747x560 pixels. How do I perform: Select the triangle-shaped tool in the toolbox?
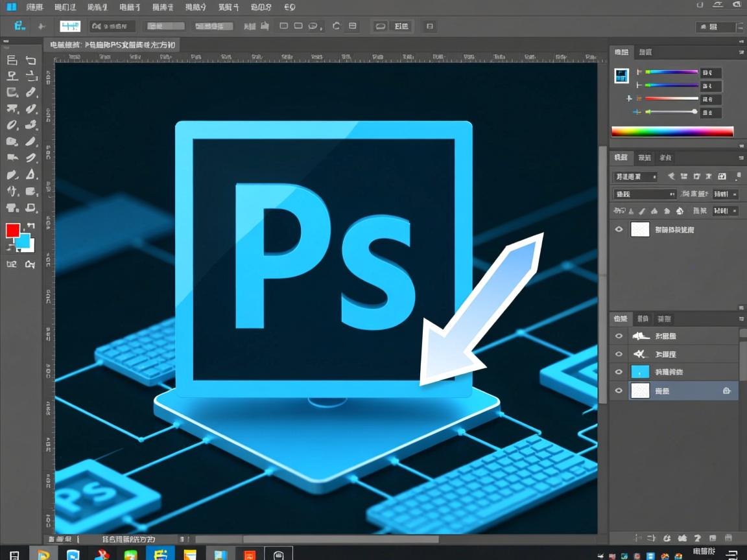[x=31, y=174]
